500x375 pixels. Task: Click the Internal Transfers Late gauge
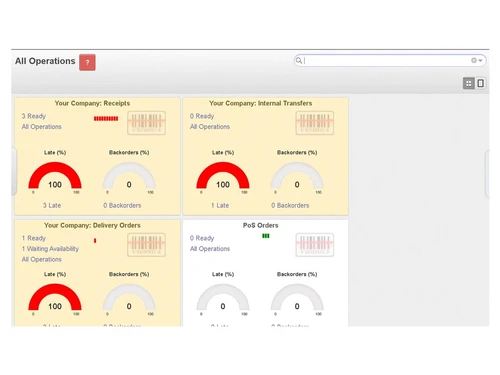[x=223, y=177]
